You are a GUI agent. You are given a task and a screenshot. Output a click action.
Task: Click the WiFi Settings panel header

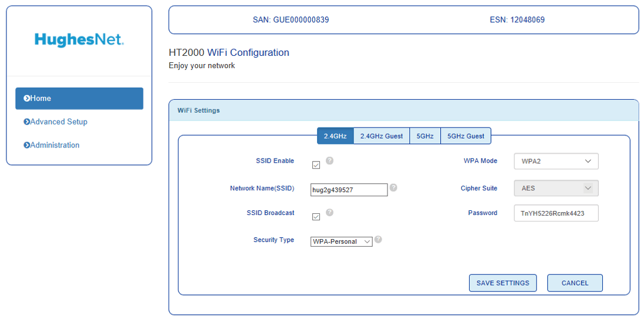coord(404,110)
